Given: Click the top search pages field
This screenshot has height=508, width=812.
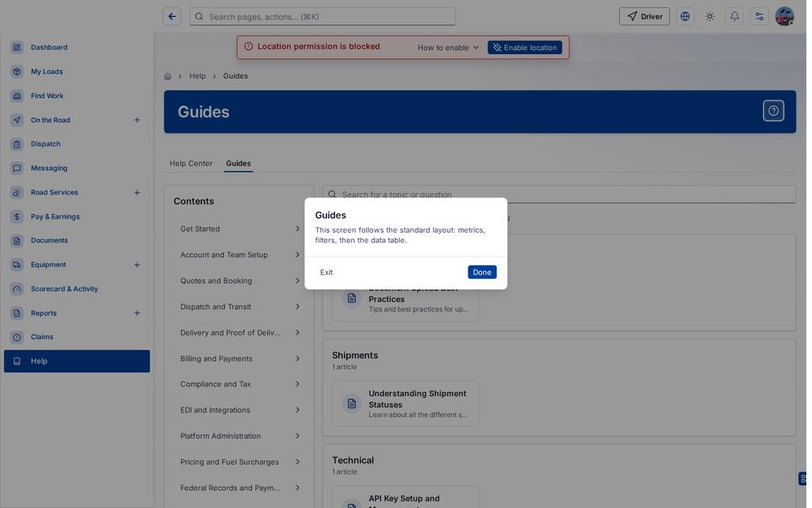Looking at the screenshot, I should 322,17.
